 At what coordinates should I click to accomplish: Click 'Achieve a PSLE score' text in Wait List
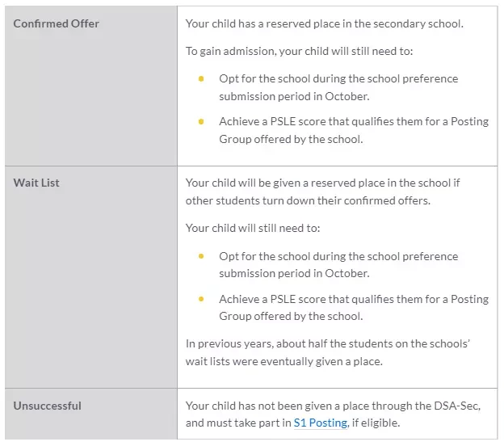pyautogui.click(x=354, y=307)
